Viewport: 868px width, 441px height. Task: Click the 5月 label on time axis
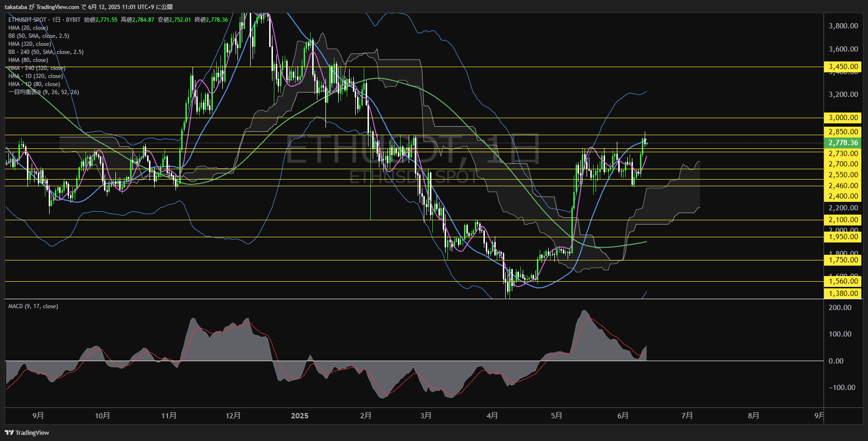(x=557, y=416)
